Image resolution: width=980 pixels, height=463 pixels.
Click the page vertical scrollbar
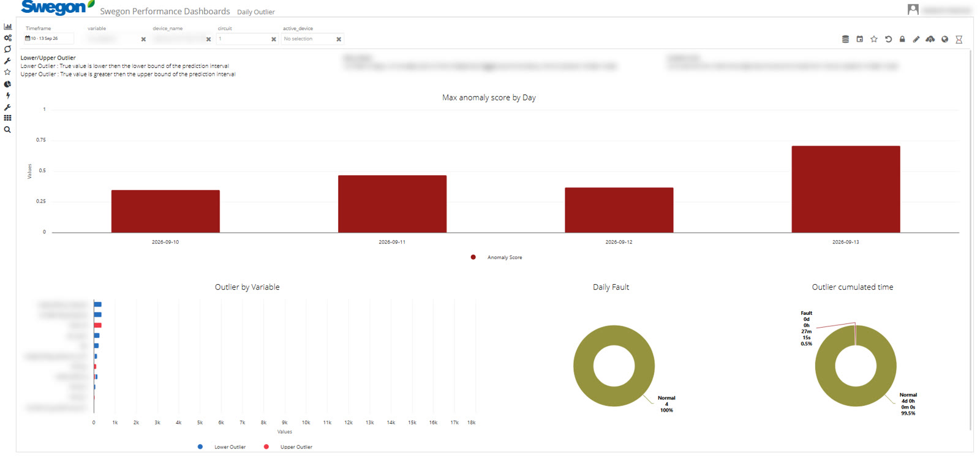972,240
